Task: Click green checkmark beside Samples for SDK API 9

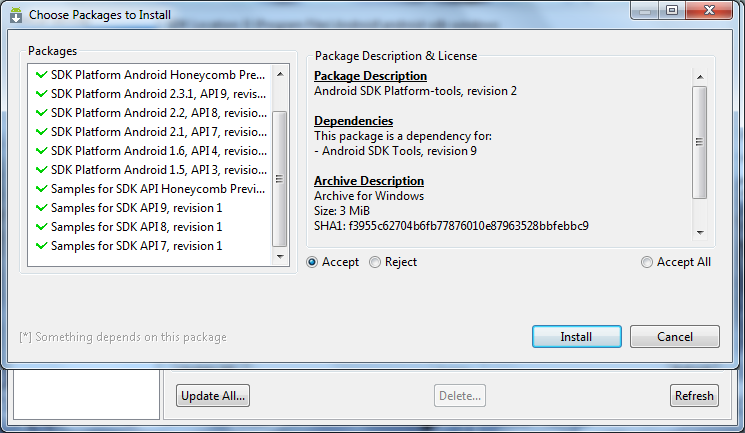Action: [x=41, y=208]
